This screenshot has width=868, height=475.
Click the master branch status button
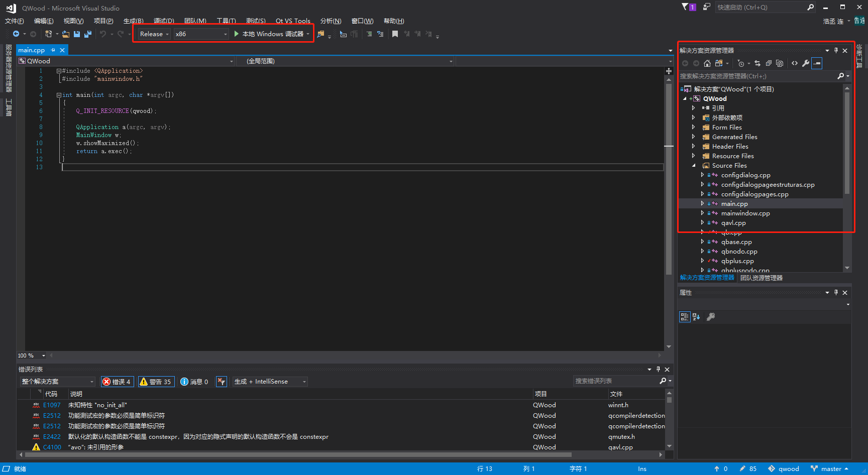(830, 469)
